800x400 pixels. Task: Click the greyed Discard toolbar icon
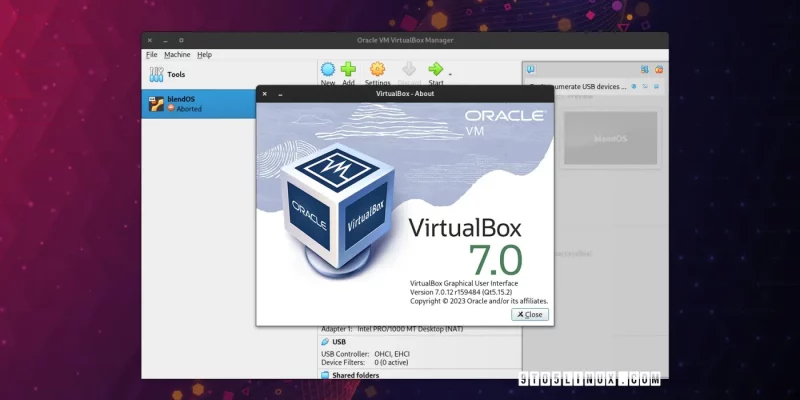click(x=409, y=69)
